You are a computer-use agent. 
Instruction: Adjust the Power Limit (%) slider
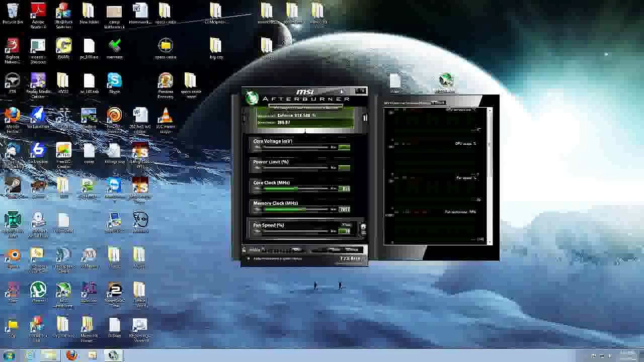pos(296,168)
